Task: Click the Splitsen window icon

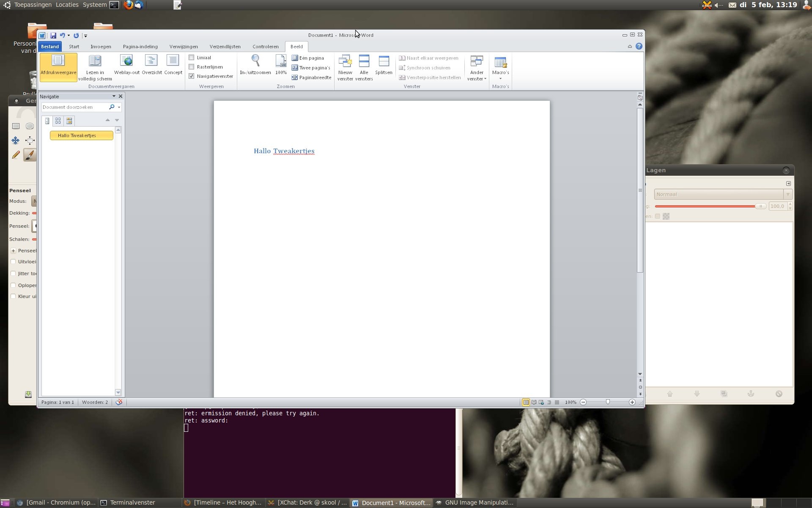Action: [x=384, y=62]
